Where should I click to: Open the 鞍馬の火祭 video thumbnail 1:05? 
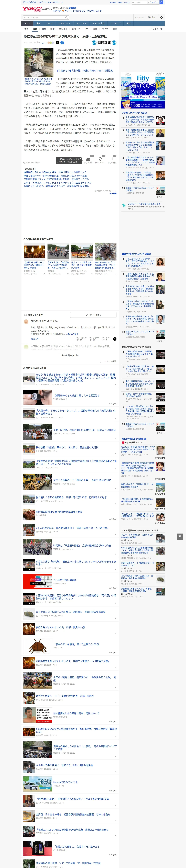pyautogui.click(x=29, y=565)
